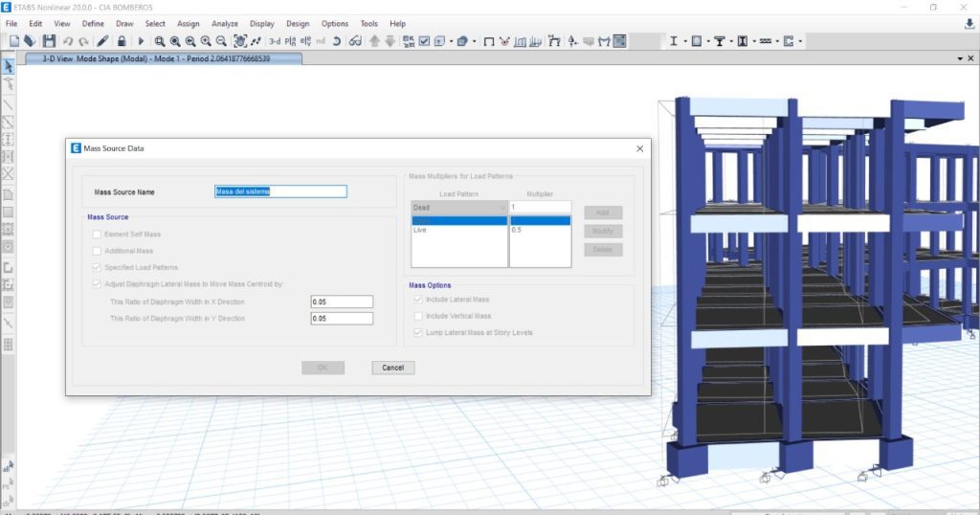This screenshot has height=515, width=980.
Task: Move up in list arrow icon
Action: pos(374,41)
